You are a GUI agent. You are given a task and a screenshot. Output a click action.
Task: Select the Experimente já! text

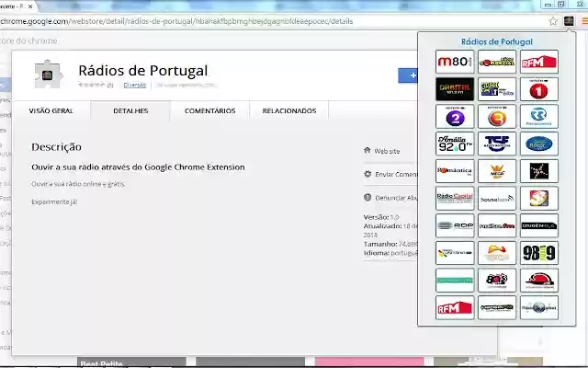[54, 202]
